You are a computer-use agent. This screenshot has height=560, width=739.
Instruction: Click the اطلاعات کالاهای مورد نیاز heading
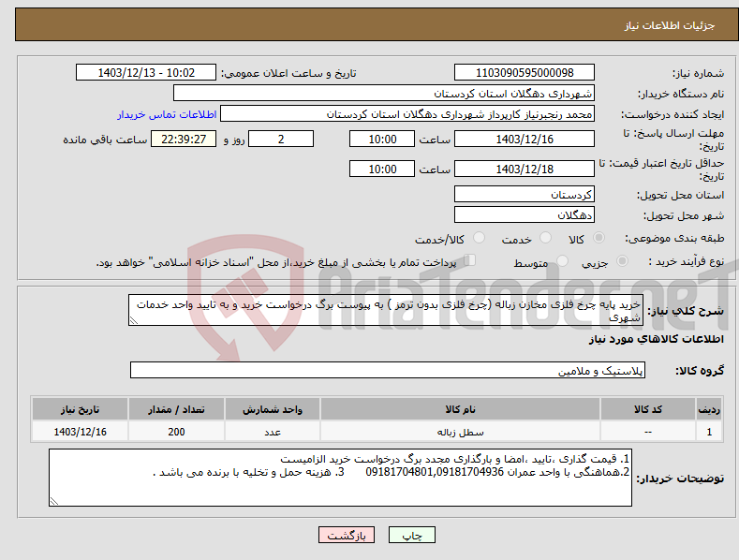656,339
